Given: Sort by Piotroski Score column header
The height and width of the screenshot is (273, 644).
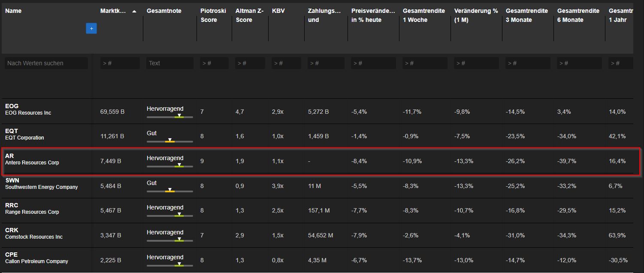Looking at the screenshot, I should pos(213,15).
